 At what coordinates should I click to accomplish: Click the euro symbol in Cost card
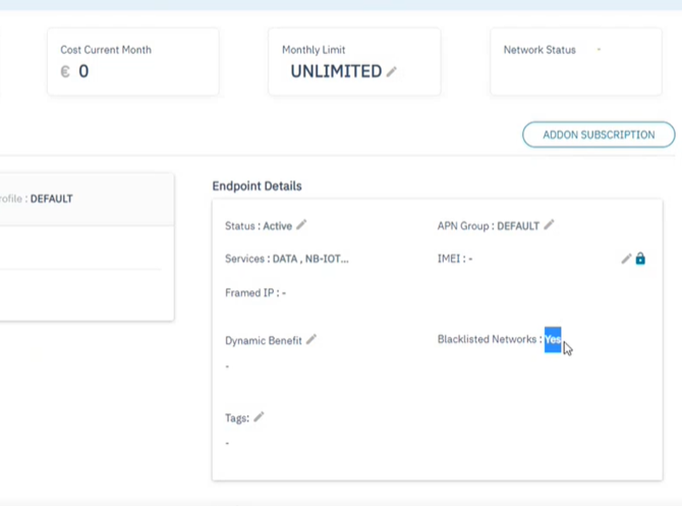[65, 72]
